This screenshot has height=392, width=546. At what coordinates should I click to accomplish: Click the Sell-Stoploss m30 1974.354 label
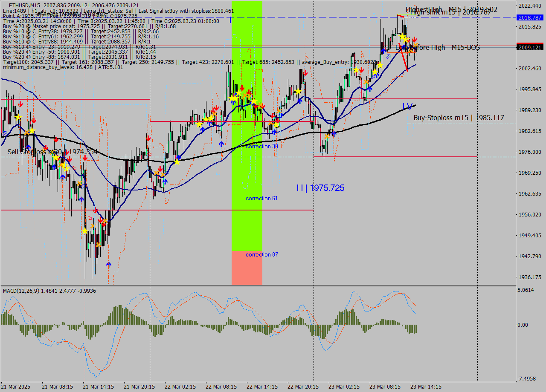pyautogui.click(x=52, y=152)
